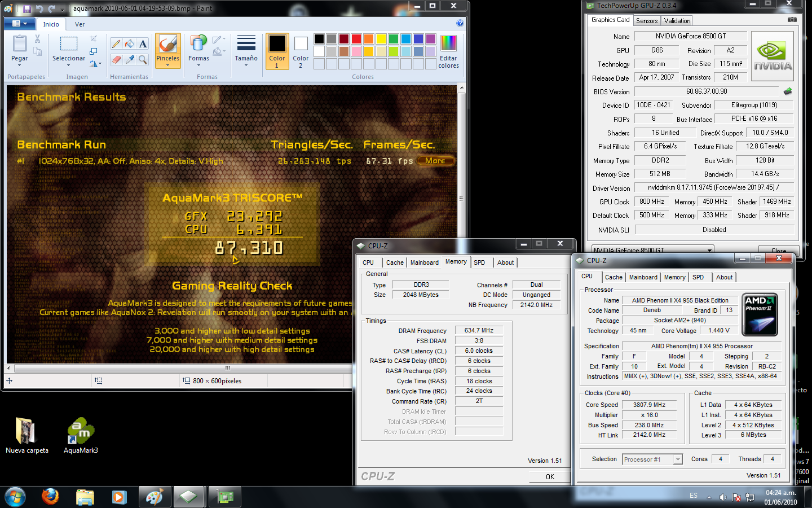Open Cache tab in the CPU-Z memory window

pyautogui.click(x=395, y=262)
